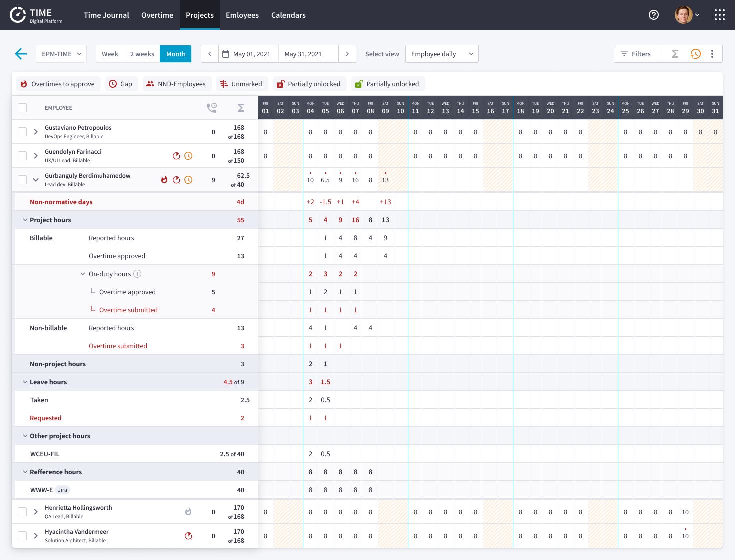
Task: Click the May 01, 2021 start date field
Action: tap(248, 54)
